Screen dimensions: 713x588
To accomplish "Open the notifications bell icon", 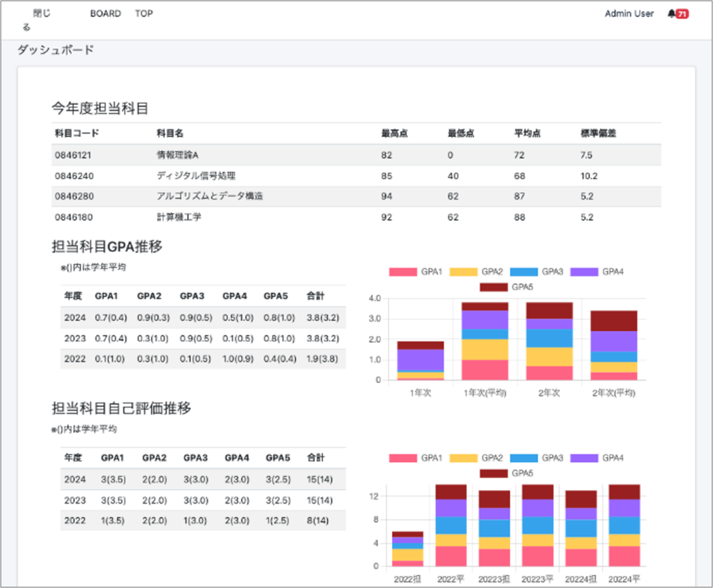I will point(671,14).
